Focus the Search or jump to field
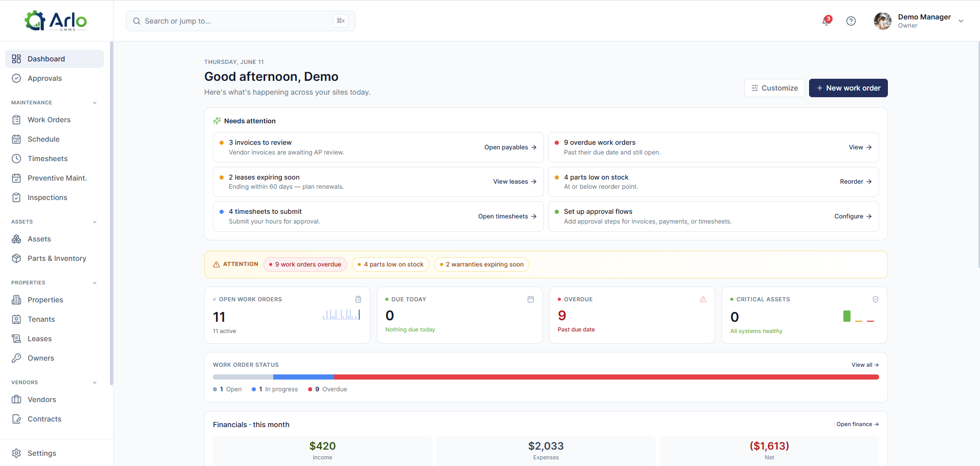980x466 pixels. pos(241,21)
